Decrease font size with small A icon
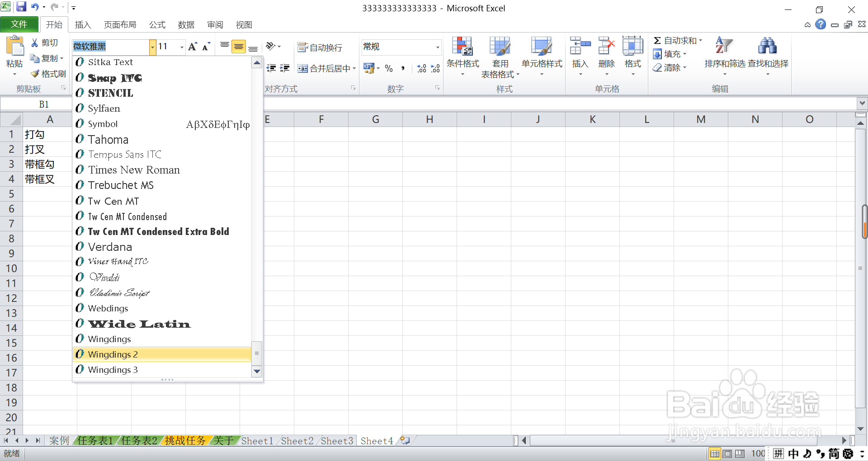This screenshot has width=868, height=461. [206, 47]
